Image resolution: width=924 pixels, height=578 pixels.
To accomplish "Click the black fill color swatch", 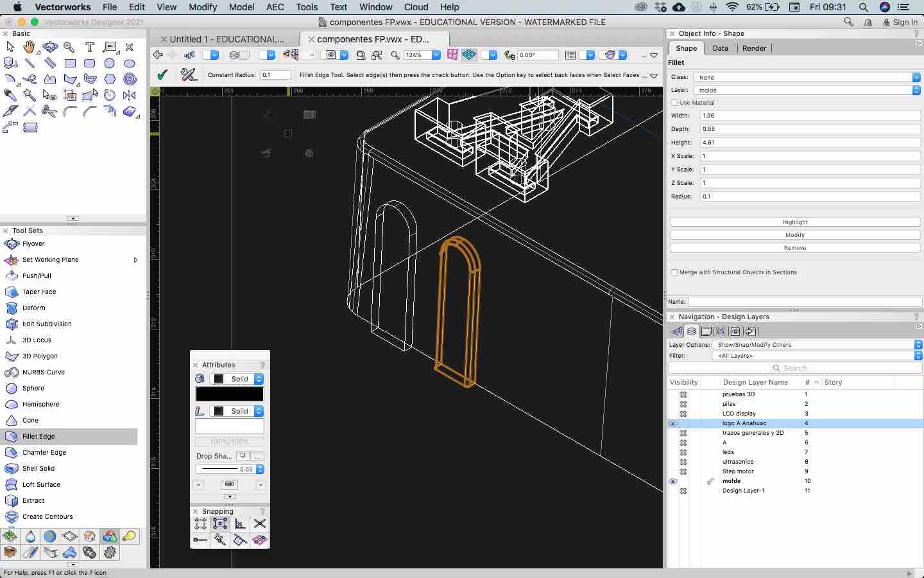I will (229, 394).
